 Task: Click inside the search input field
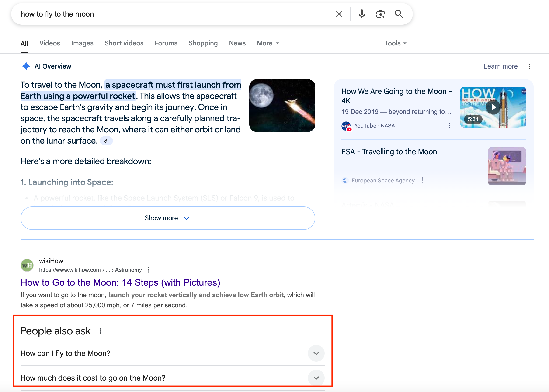coord(174,14)
